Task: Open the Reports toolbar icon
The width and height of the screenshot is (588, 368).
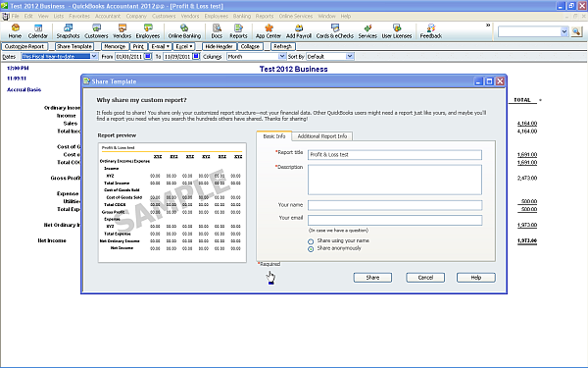Action: (238, 31)
